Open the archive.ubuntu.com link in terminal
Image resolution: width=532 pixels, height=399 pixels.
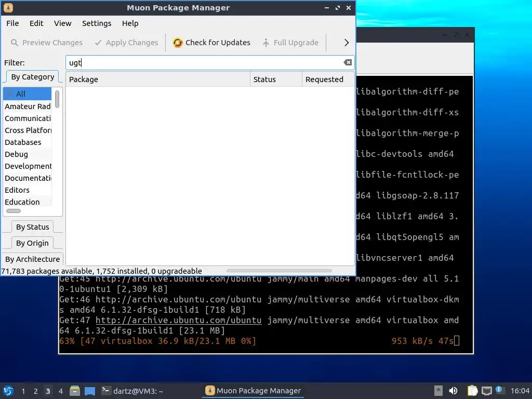pos(179,320)
